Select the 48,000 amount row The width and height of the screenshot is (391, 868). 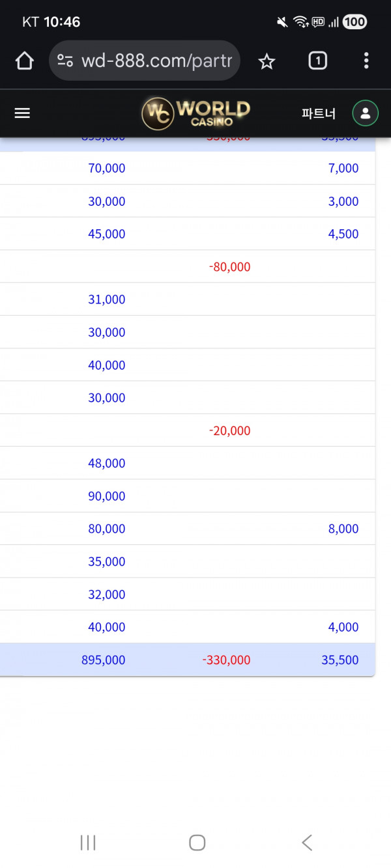tap(107, 463)
